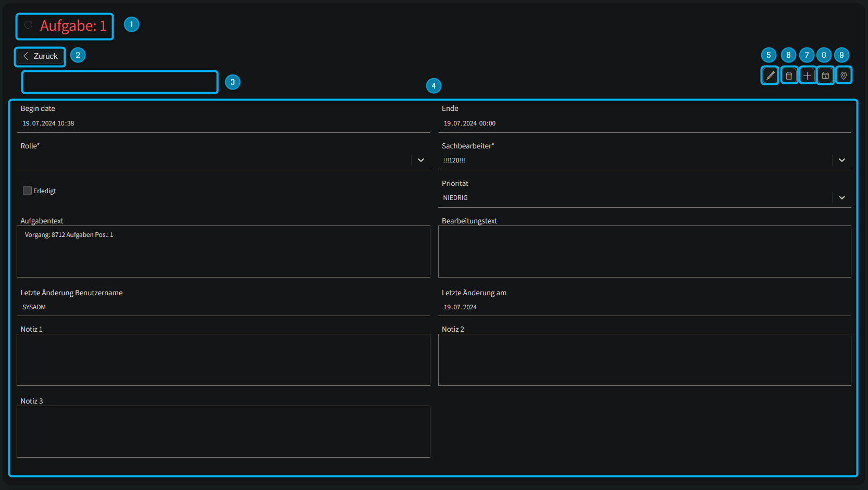This screenshot has width=868, height=490.
Task: Click the trash can delete icon
Action: click(x=789, y=76)
